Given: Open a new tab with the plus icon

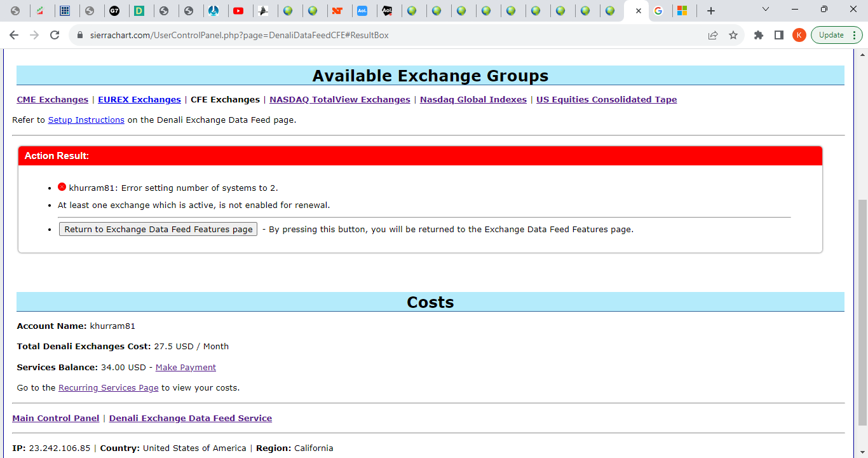Looking at the screenshot, I should pos(711,11).
